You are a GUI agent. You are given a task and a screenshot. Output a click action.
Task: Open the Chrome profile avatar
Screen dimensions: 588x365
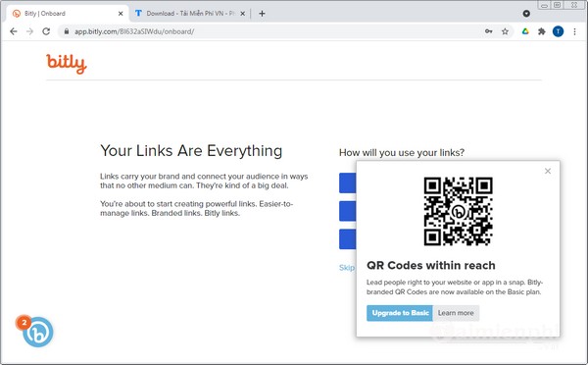pyautogui.click(x=558, y=31)
